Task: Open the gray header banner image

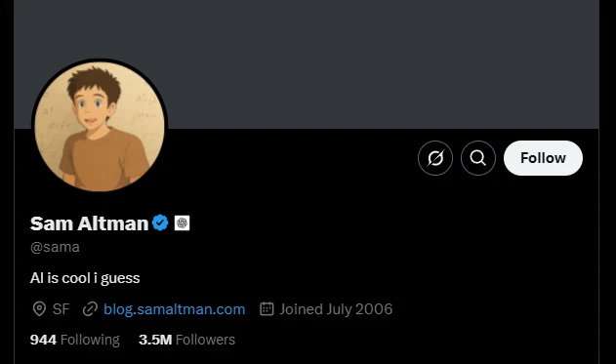Action: [x=307, y=64]
